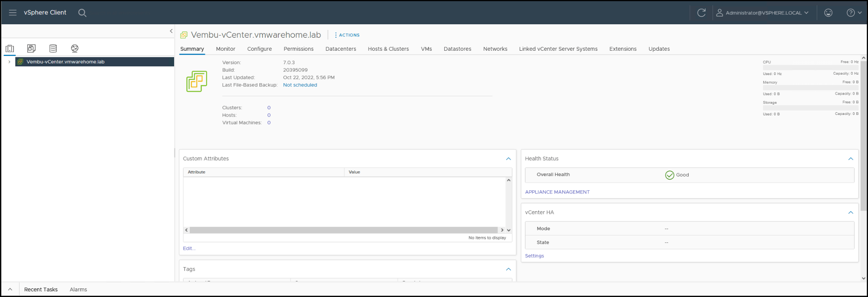
Task: Click the Hosts count link
Action: click(x=269, y=115)
